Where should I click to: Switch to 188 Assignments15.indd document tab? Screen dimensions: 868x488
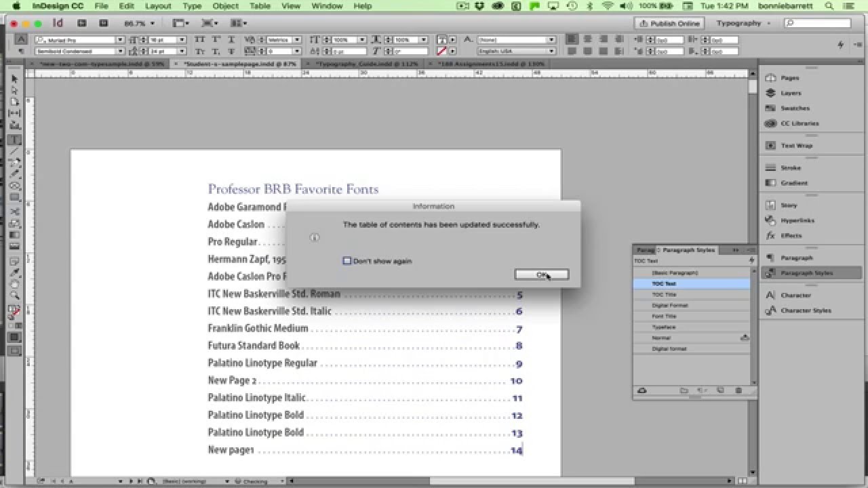tap(491, 64)
